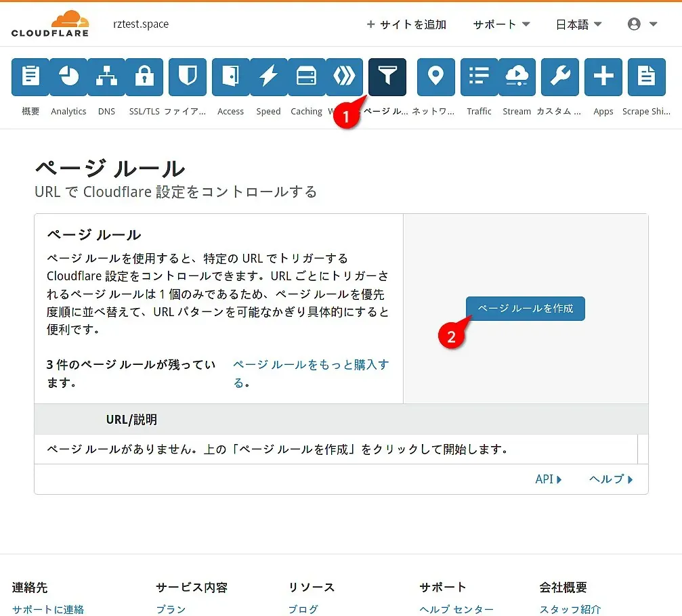Open the DNS network tree icon
This screenshot has height=616, width=682.
[106, 77]
